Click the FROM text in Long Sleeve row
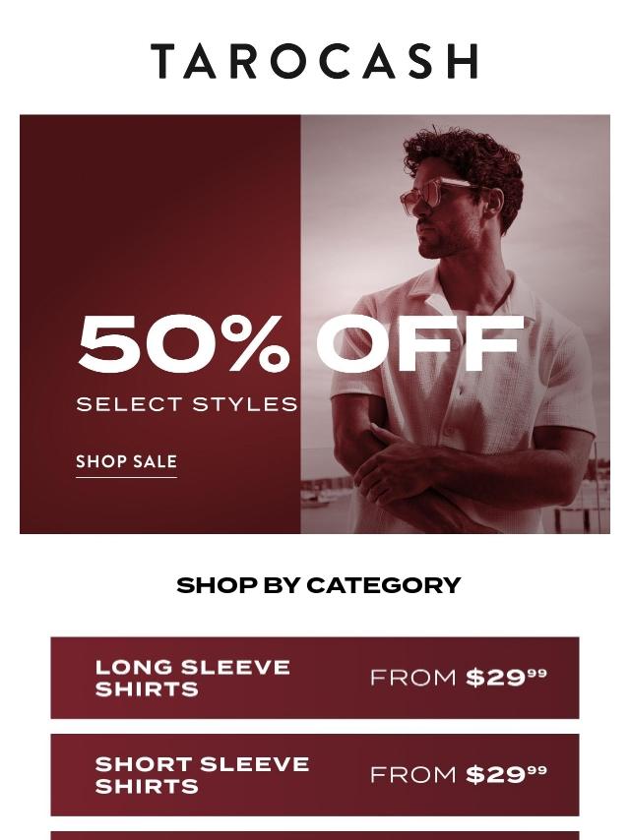The height and width of the screenshot is (840, 630). (413, 678)
